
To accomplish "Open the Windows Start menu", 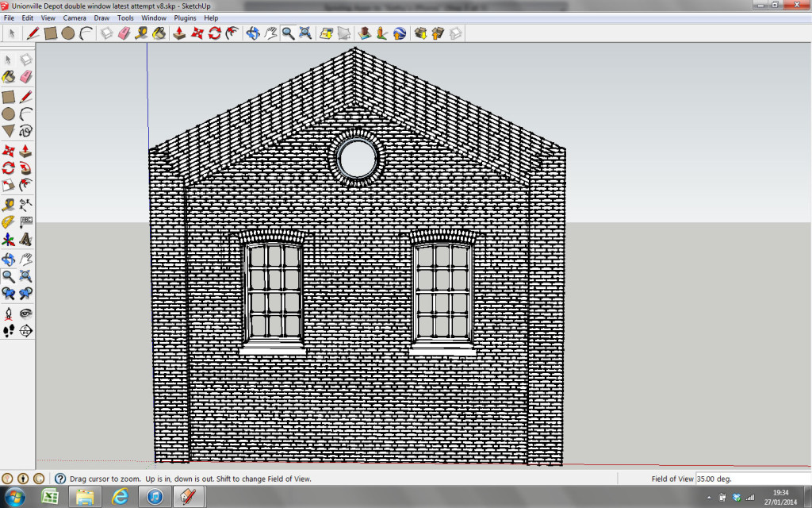I will pyautogui.click(x=14, y=498).
